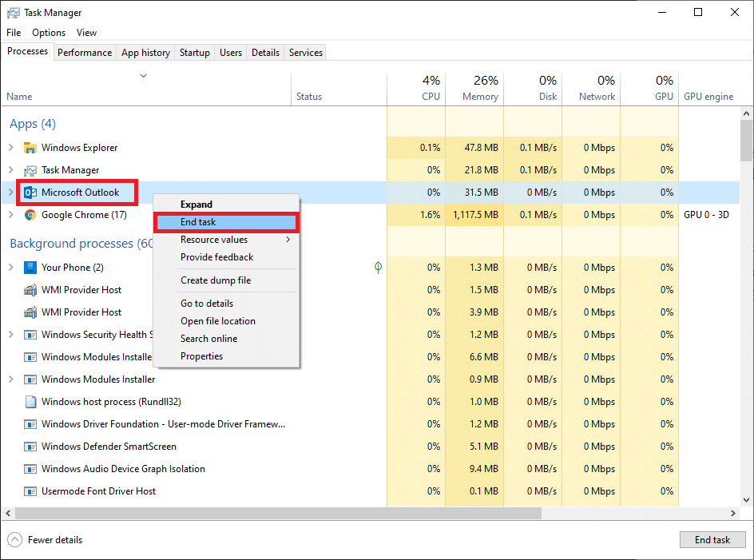Image resolution: width=754 pixels, height=560 pixels.
Task: Click the Usermode Font Driver Host icon
Action: point(30,491)
